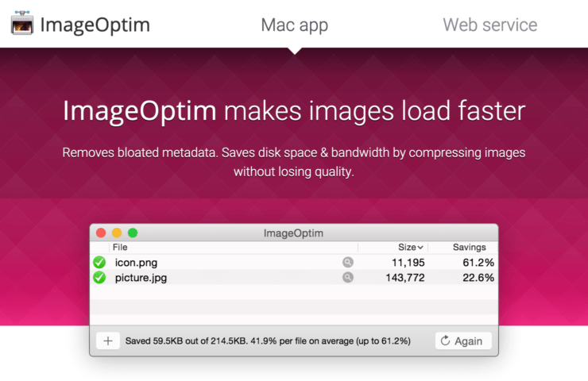Click the green checkmark beside icon.png
Screen dimensions: 588x381
99,262
